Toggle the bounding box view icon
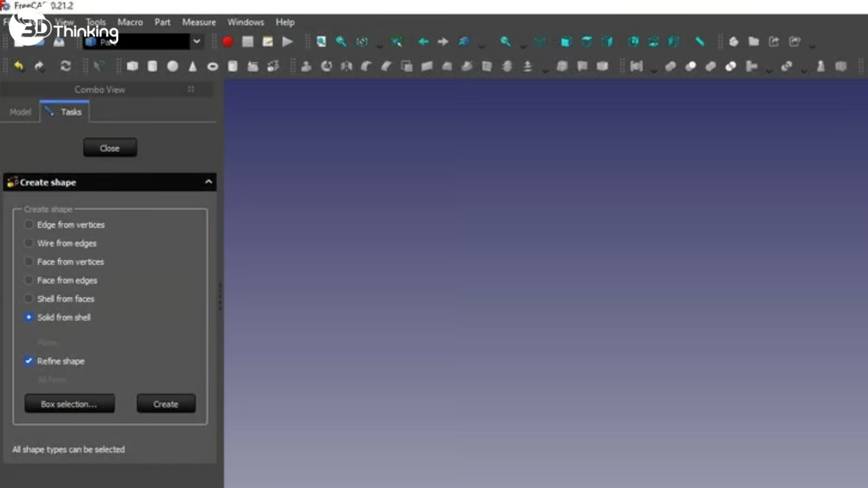This screenshot has height=488, width=868. point(397,42)
